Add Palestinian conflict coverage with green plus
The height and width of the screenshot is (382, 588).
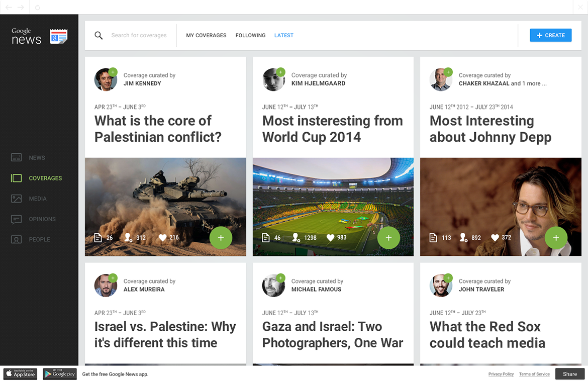point(221,238)
